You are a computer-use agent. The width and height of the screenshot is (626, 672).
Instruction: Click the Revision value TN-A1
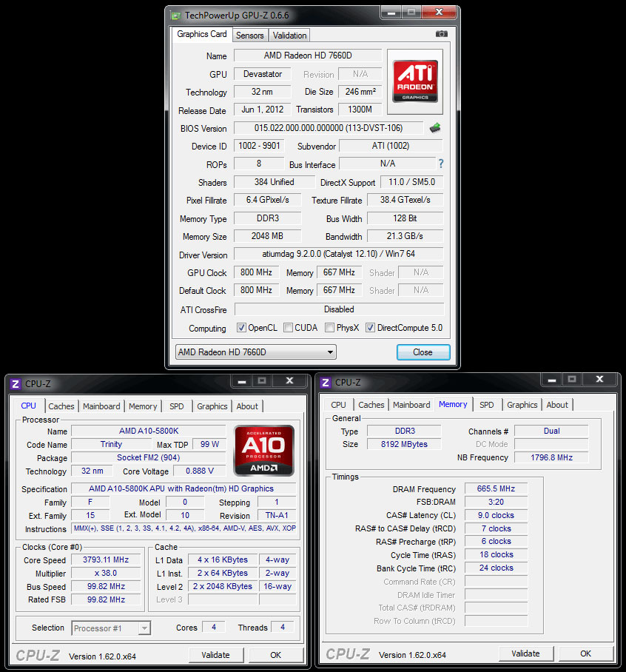click(x=277, y=515)
